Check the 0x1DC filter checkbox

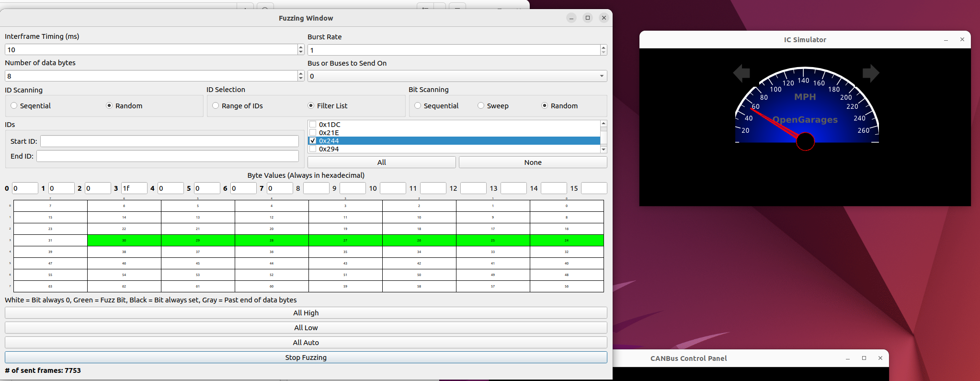click(313, 124)
